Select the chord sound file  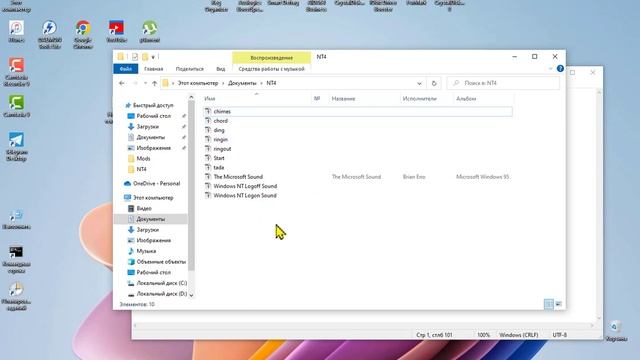tap(220, 121)
